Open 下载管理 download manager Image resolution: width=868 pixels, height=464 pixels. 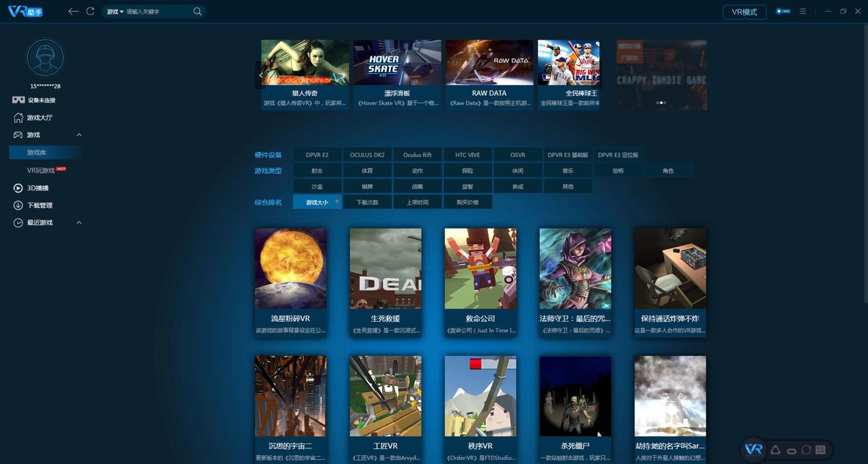[x=39, y=205]
